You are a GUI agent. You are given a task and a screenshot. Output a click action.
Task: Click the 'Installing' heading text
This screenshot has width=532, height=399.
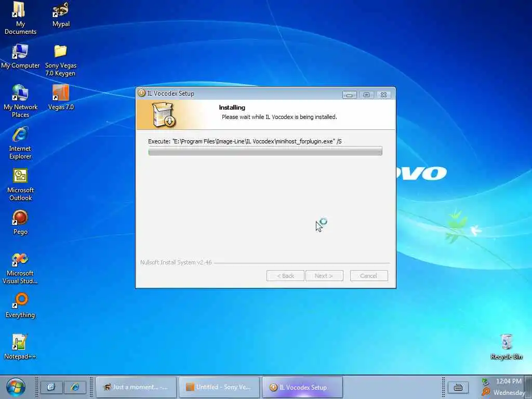[232, 108]
